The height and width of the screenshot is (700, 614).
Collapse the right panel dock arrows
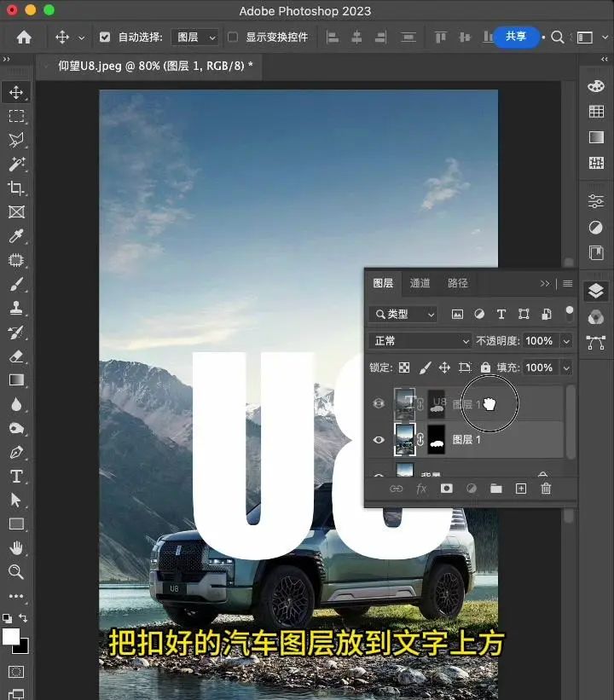604,59
